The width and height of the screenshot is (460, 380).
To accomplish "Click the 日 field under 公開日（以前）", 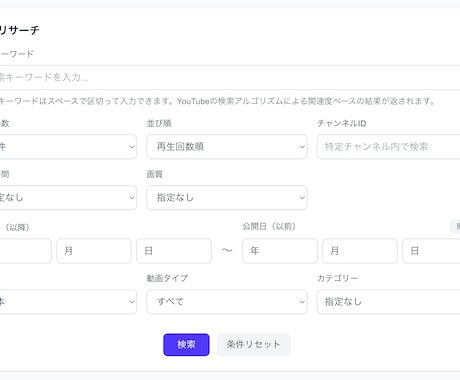I will click(431, 251).
